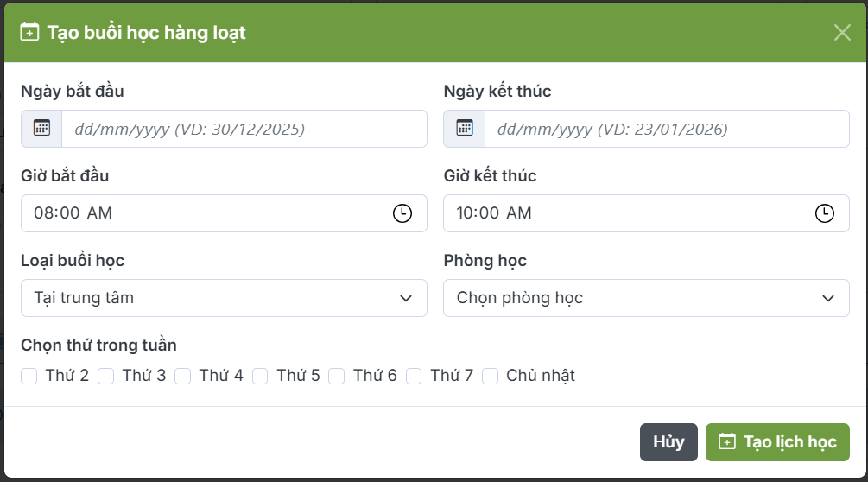Focus the Ngày kết thúc date field
This screenshot has height=482, width=868.
[666, 129]
